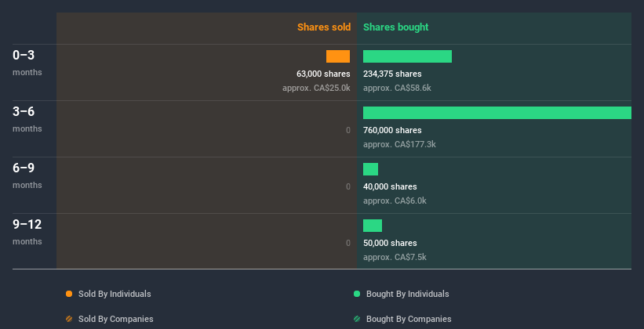Click the green Bought By Individuals legend dot
This screenshot has height=329, width=644.
(x=357, y=294)
